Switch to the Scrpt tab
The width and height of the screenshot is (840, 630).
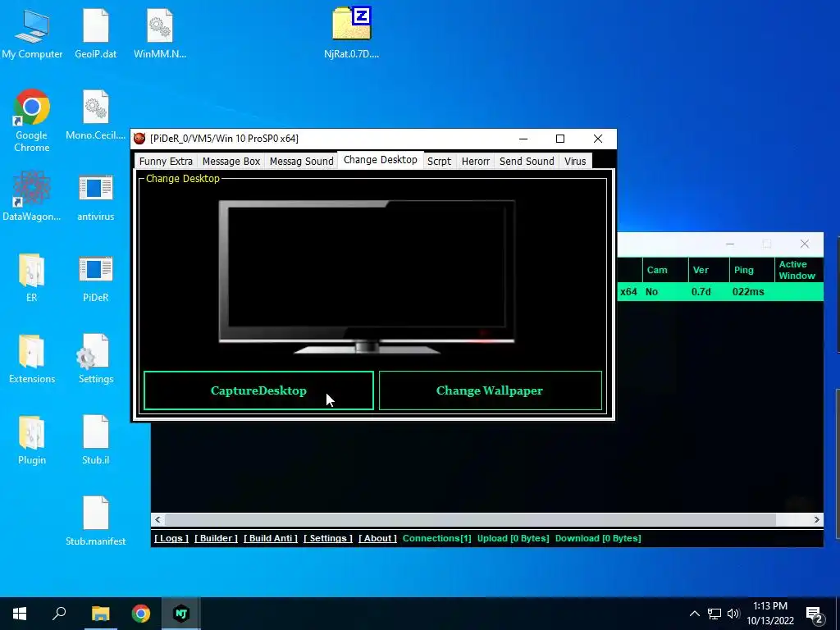pos(440,162)
